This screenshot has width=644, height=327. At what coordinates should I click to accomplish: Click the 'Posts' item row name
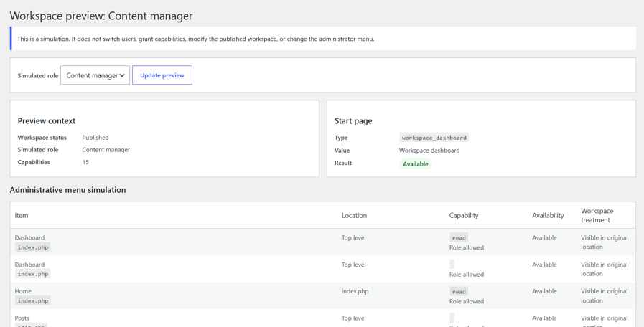coord(22,318)
